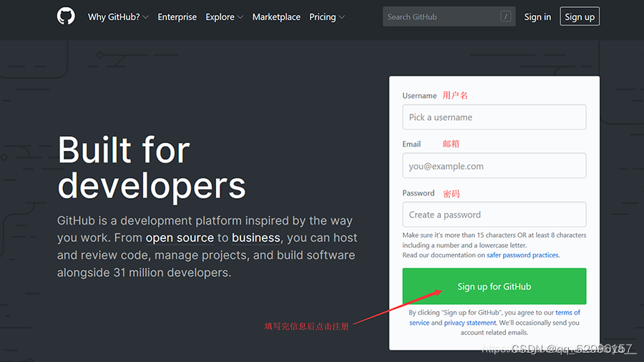Open the safer password practices link

coord(522,255)
